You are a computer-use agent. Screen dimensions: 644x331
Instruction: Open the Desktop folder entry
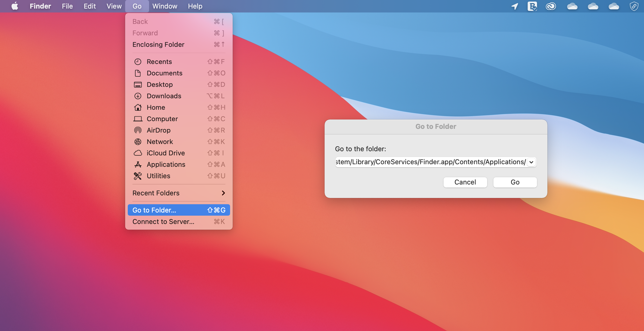coord(159,84)
